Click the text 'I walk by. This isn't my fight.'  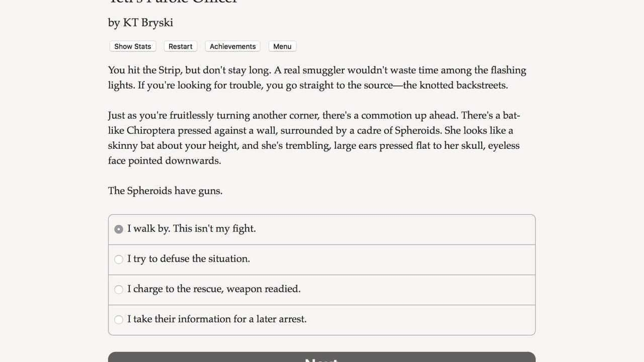(191, 229)
